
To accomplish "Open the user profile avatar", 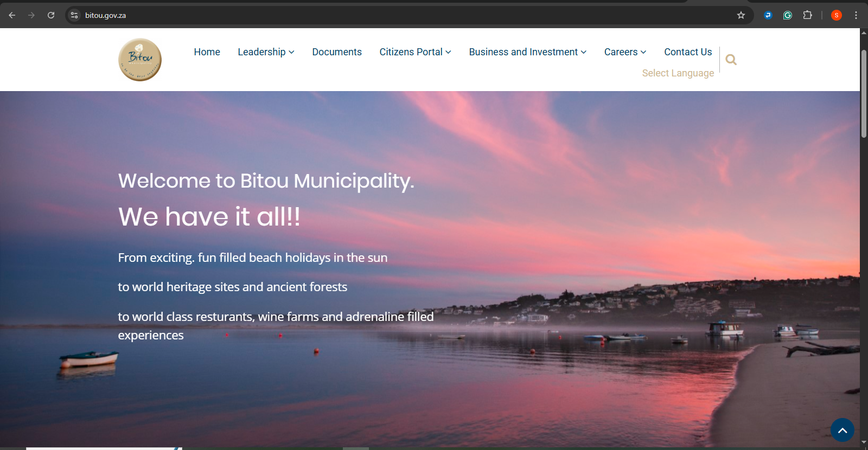I will [x=837, y=15].
